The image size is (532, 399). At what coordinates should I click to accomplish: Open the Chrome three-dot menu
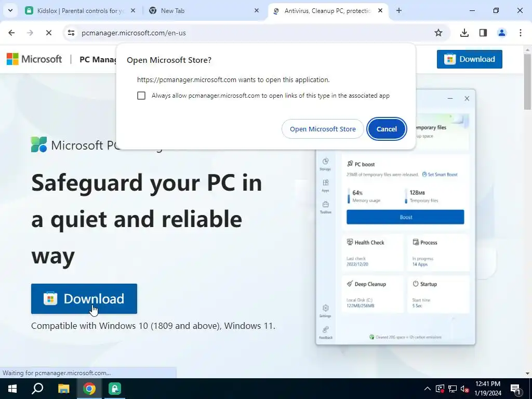click(521, 33)
